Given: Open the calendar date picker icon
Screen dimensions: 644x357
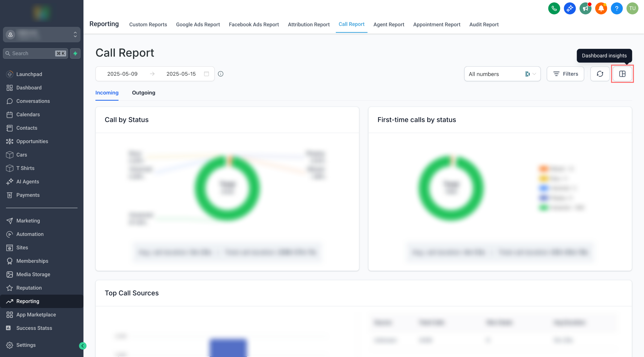Looking at the screenshot, I should [206, 74].
